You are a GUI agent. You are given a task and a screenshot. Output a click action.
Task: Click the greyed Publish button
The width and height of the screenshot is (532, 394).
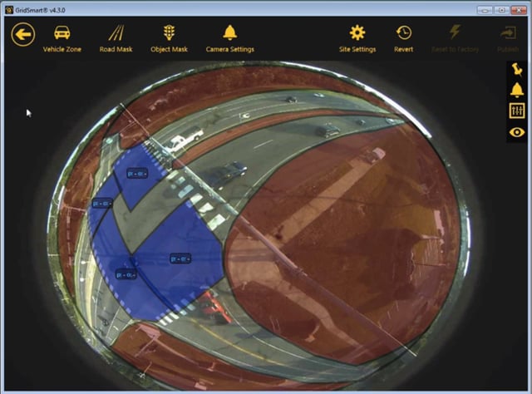(508, 39)
